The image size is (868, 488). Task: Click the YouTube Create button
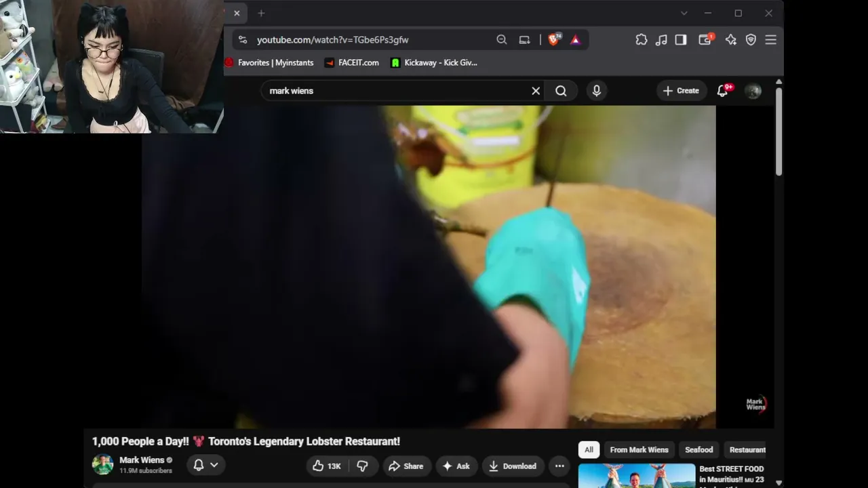(681, 91)
